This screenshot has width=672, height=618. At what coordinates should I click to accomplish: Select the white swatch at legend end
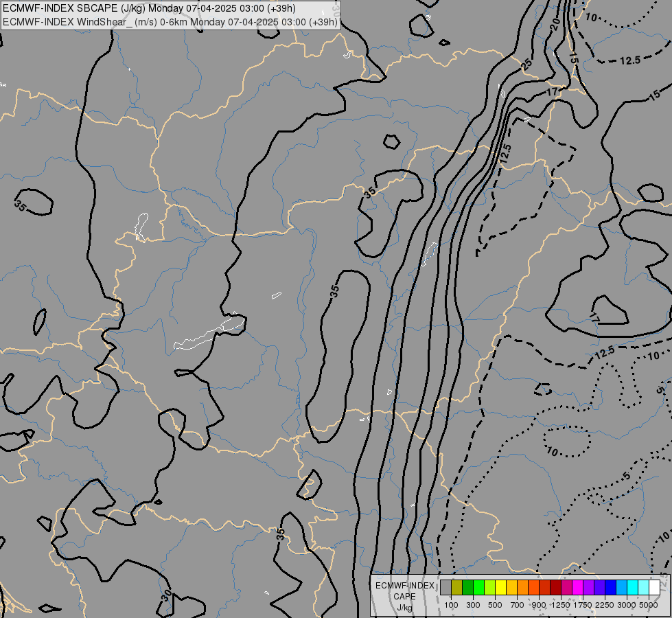point(654,587)
